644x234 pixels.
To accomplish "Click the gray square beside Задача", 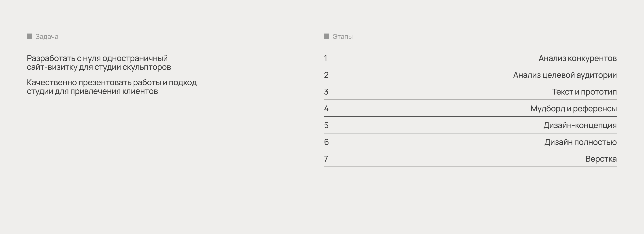I will point(30,36).
